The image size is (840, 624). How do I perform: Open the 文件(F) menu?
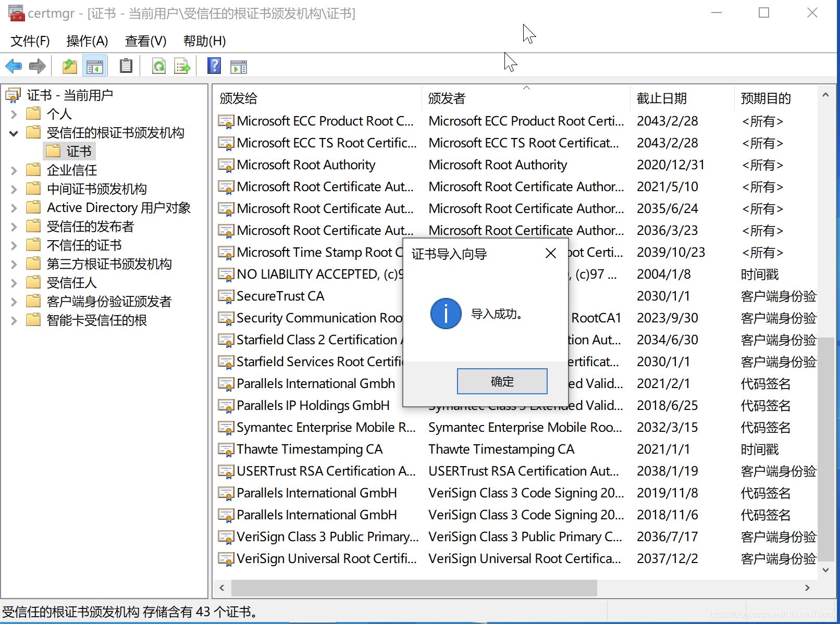(x=30, y=41)
